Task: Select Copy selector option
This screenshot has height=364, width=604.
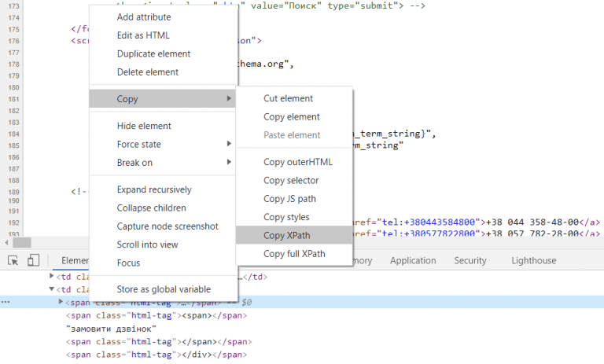Action: coord(291,180)
